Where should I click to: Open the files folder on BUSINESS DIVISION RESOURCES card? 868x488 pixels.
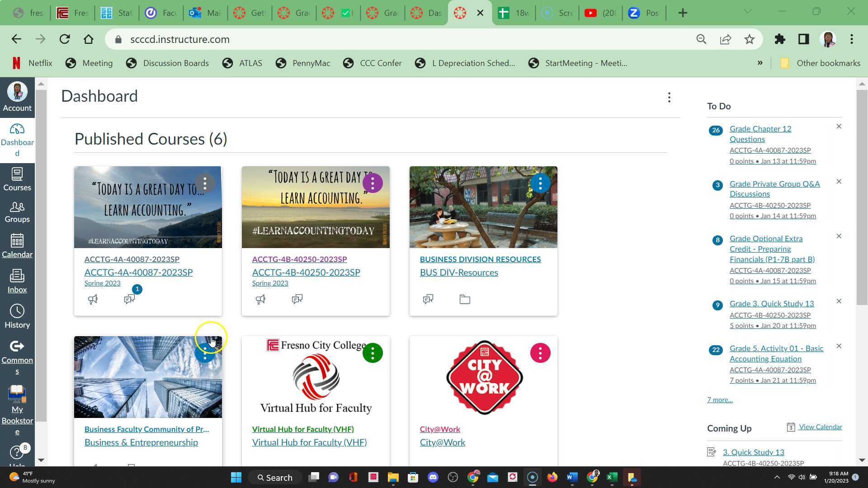point(464,299)
